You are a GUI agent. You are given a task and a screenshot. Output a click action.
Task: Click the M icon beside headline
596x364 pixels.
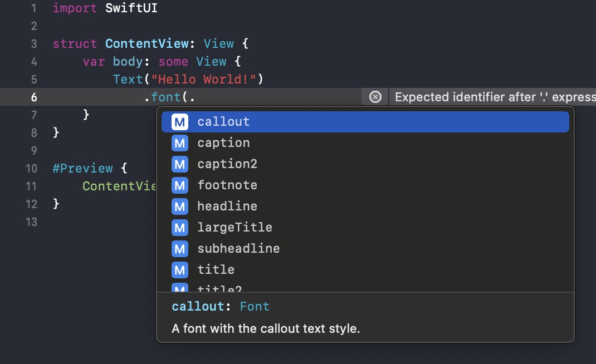[x=180, y=206]
